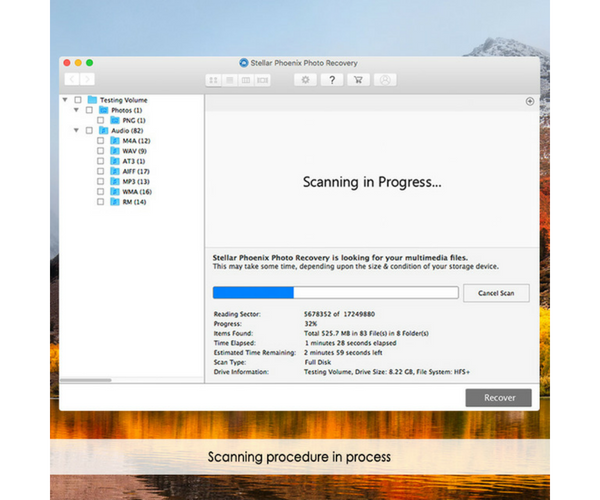The image size is (600, 500).
Task: Click the back navigation arrow
Action: coord(72,79)
